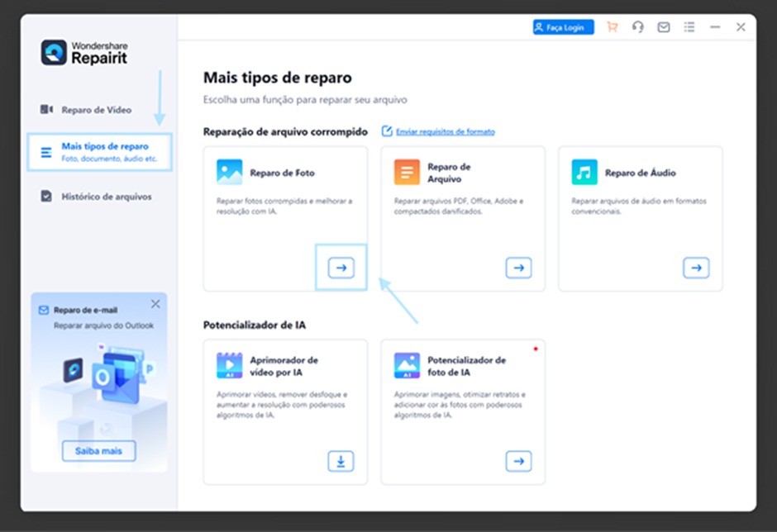Open the hamburger menu icon in title bar
Image resolution: width=777 pixels, height=532 pixels.
pos(689,27)
